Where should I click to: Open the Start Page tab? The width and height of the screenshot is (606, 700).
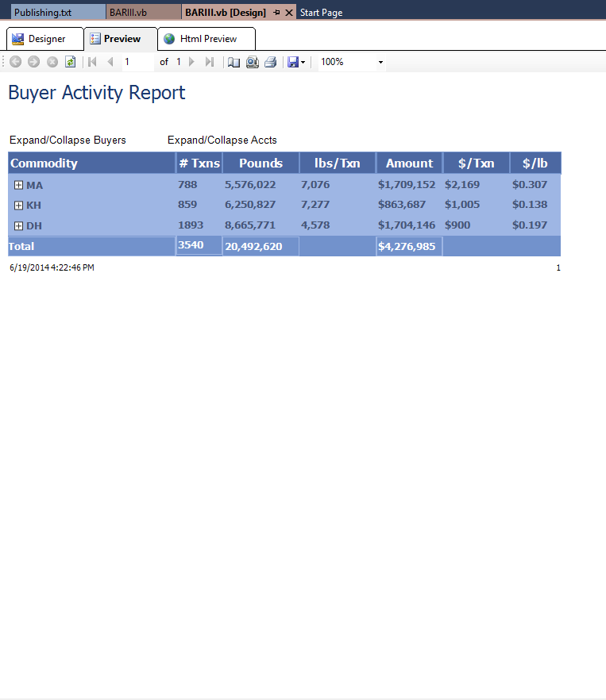[x=322, y=13]
